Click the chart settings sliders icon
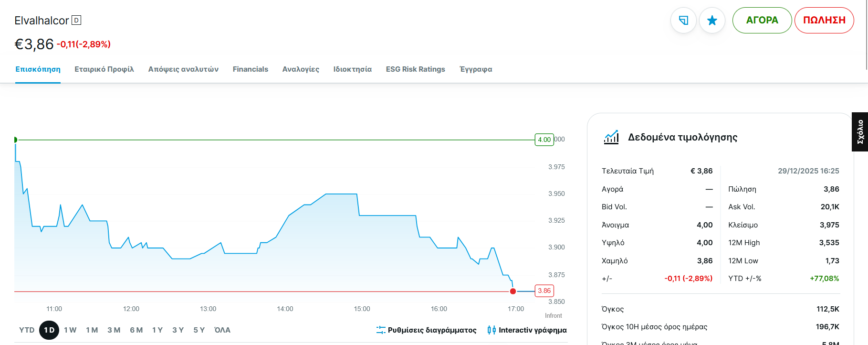This screenshot has height=345, width=868. (381, 330)
